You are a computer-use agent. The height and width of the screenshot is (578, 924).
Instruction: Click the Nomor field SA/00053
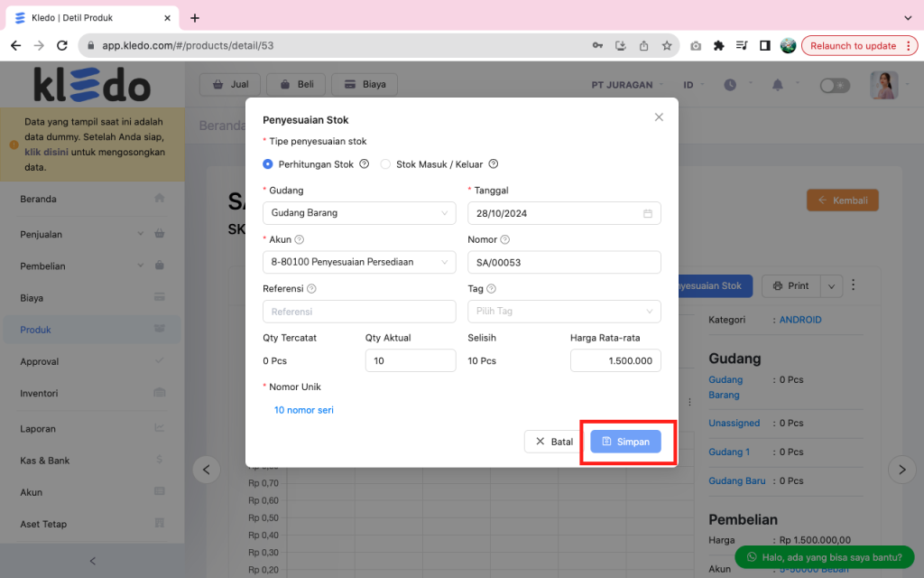pos(564,262)
